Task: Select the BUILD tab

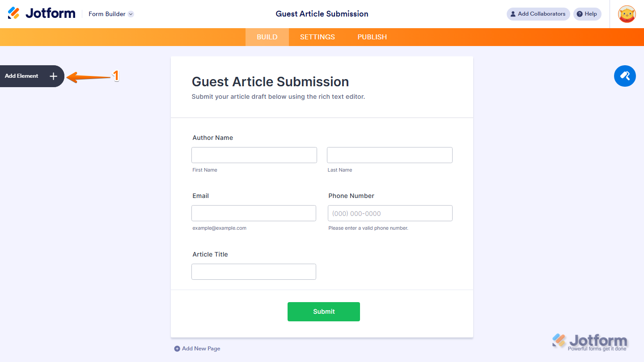Action: click(267, 37)
